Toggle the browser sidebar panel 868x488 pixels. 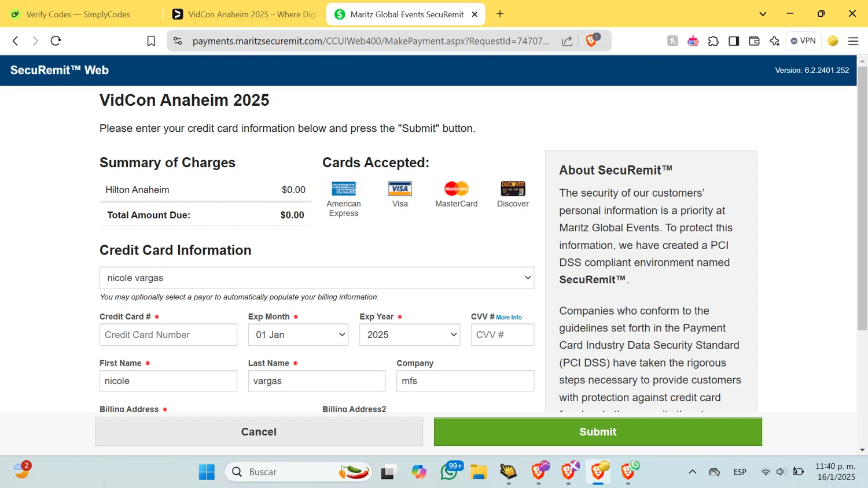click(734, 41)
